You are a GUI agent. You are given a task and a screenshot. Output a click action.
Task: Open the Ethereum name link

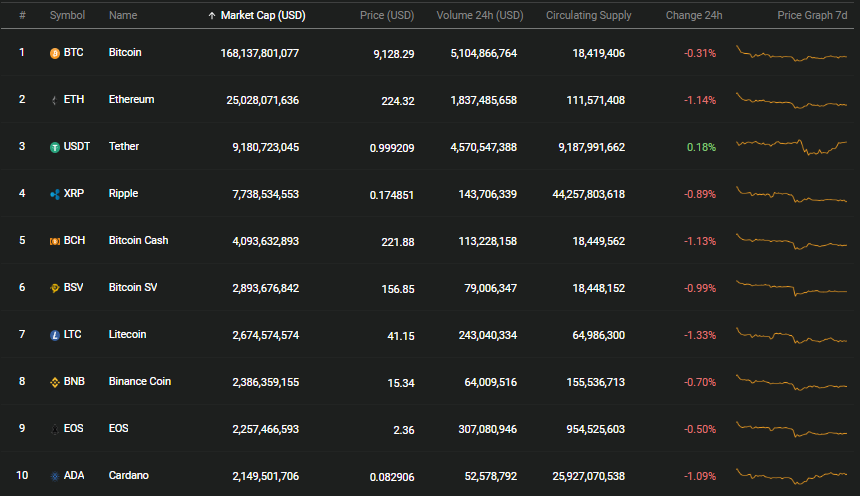[131, 99]
